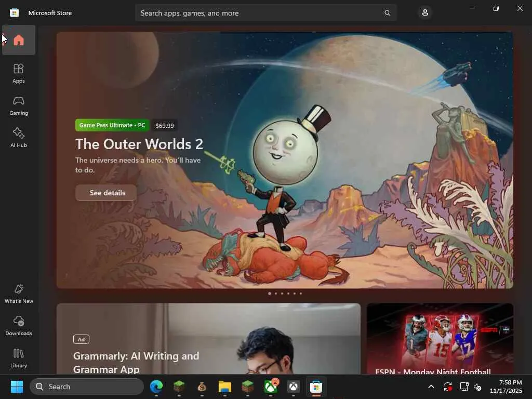Show hidden system tray icons

pyautogui.click(x=431, y=387)
